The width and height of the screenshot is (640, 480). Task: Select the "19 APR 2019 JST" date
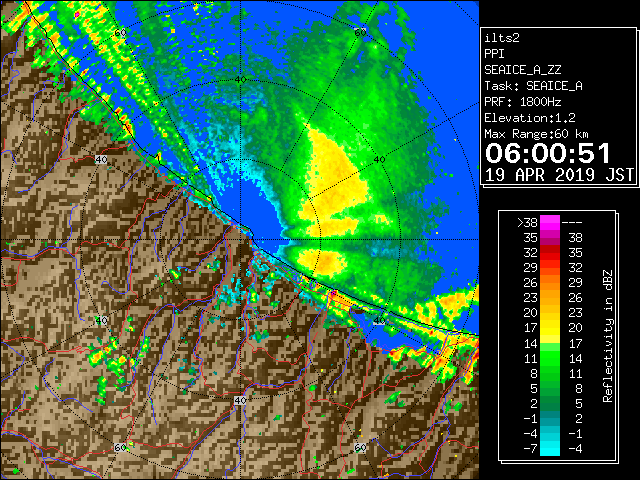[559, 175]
